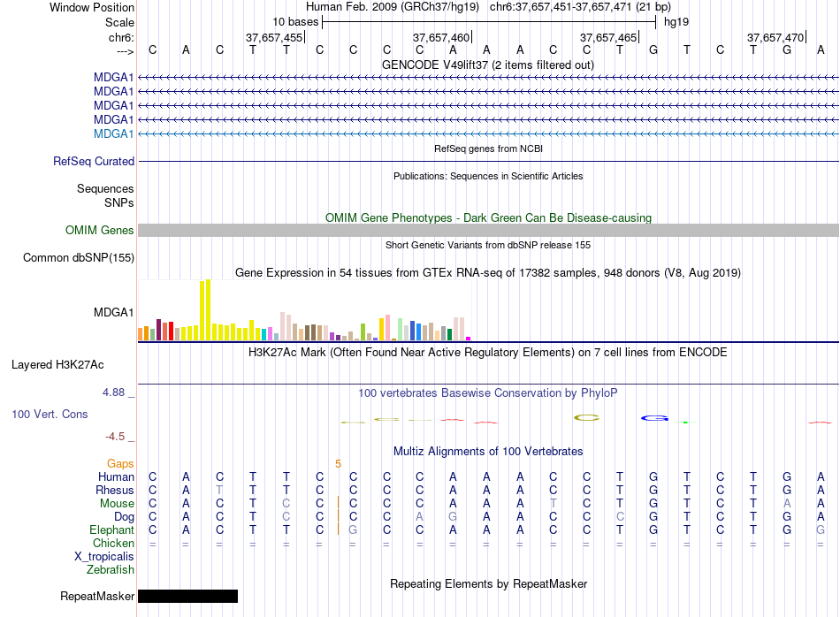Select the Elephant alignment row label

(x=112, y=529)
